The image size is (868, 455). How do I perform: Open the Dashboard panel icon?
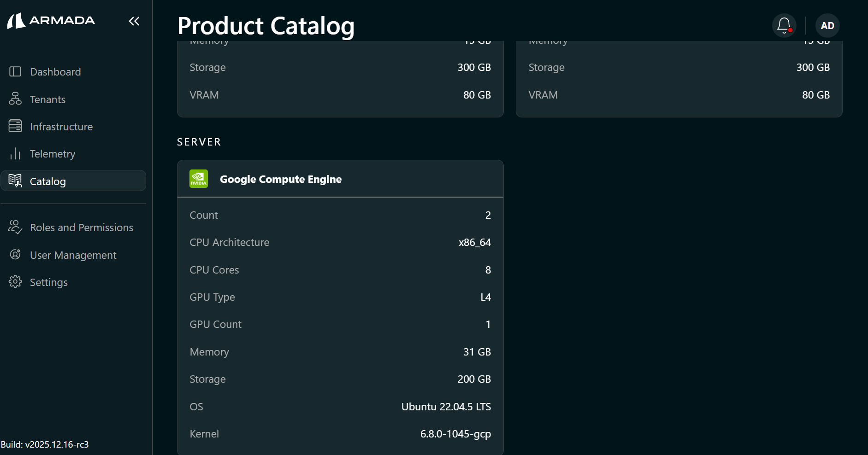(x=15, y=71)
